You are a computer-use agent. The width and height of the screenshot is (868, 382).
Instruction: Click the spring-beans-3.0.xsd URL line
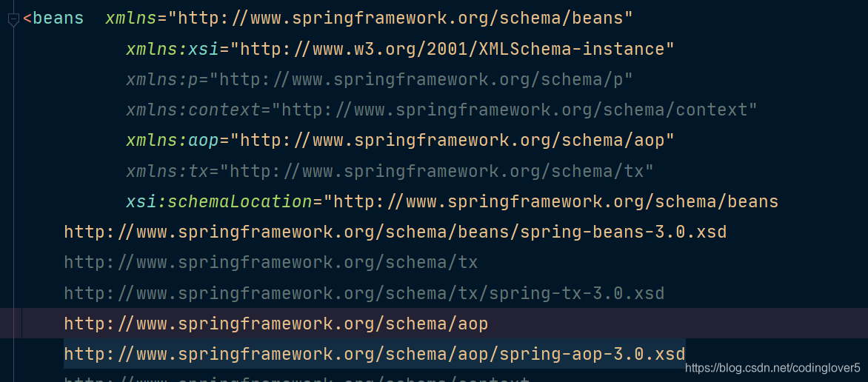395,232
